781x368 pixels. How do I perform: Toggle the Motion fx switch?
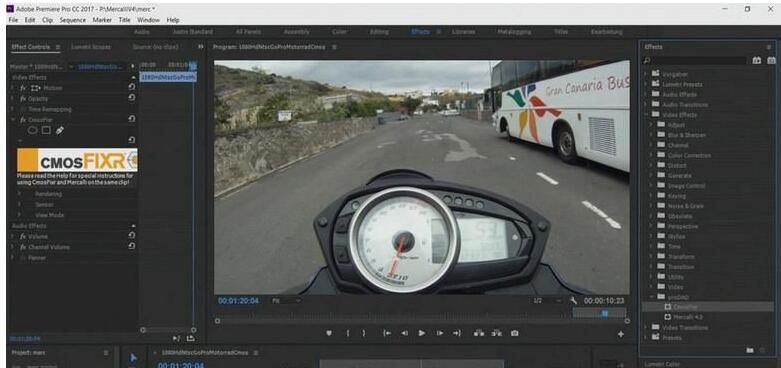click(23, 88)
